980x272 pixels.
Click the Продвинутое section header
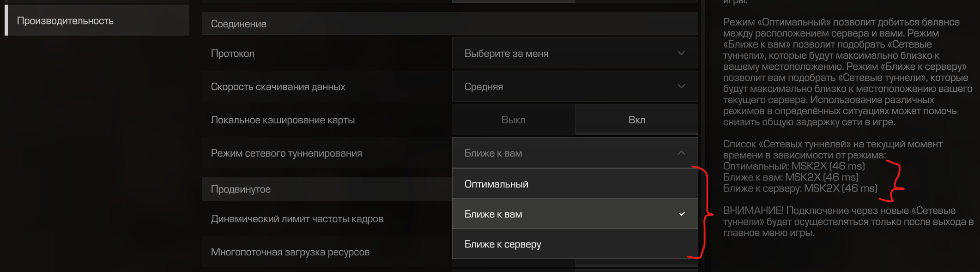(327, 189)
